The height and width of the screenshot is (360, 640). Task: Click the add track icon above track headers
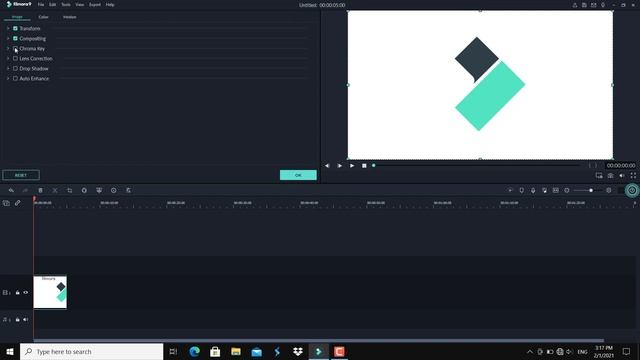(6, 203)
